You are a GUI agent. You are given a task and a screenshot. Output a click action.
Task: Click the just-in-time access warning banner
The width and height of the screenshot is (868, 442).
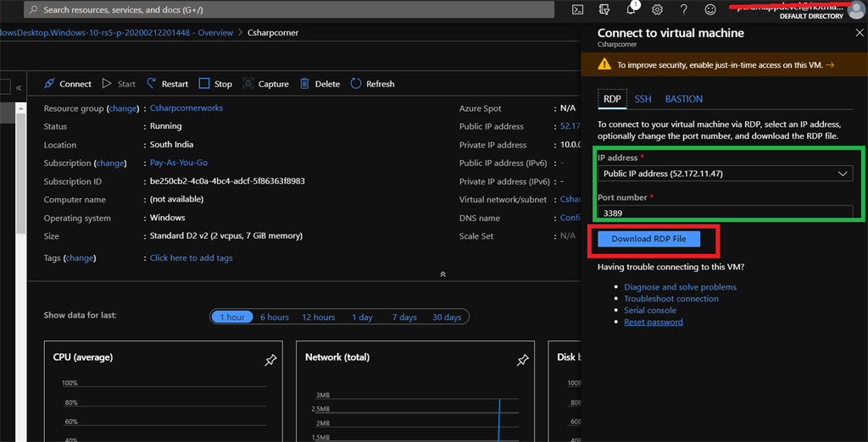[725, 64]
